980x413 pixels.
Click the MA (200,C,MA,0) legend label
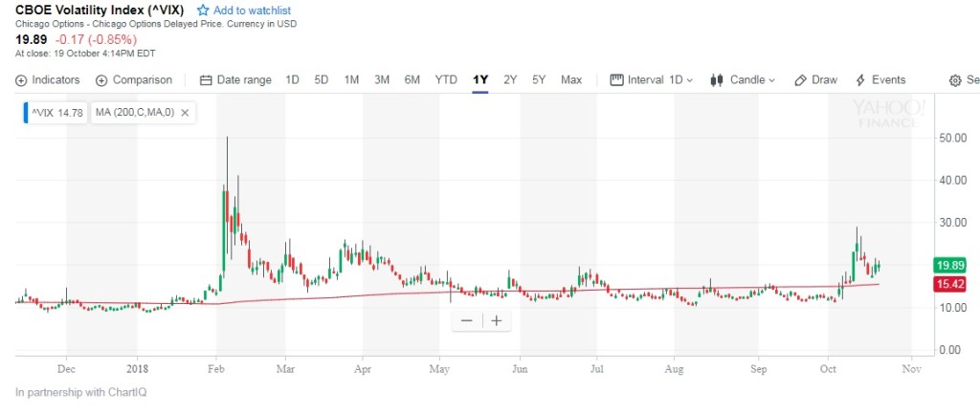click(x=134, y=113)
